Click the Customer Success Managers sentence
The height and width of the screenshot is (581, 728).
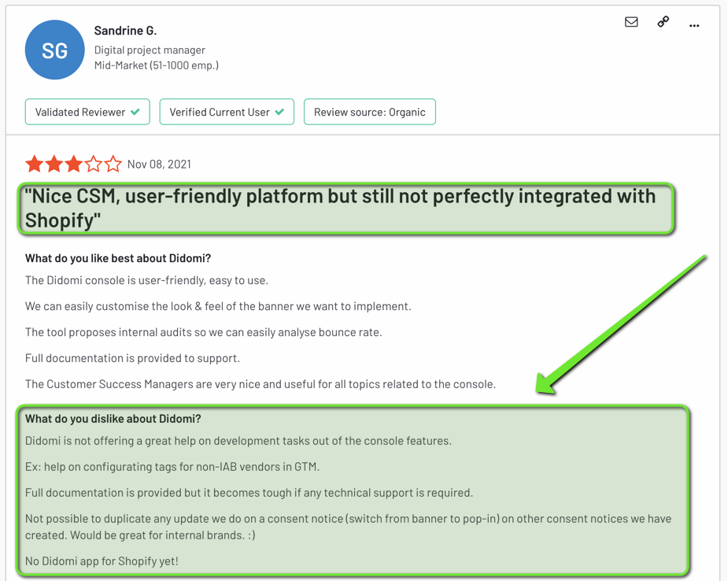(x=261, y=384)
